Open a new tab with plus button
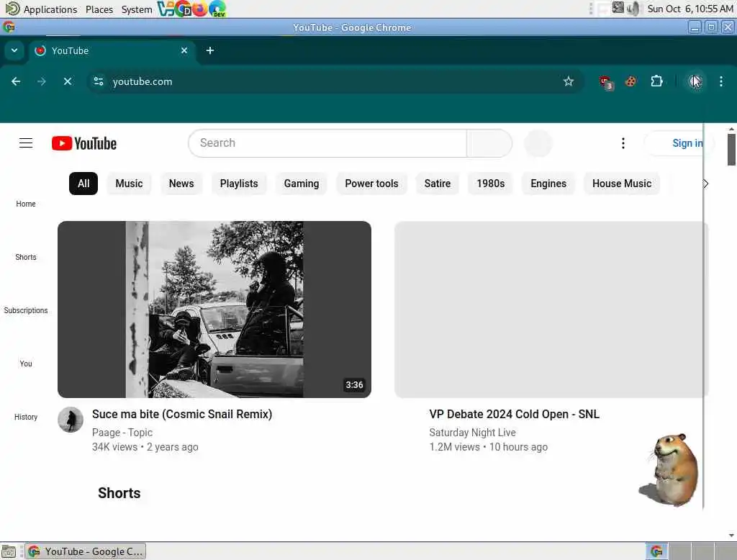Viewport: 737px width, 560px height. pyautogui.click(x=210, y=50)
